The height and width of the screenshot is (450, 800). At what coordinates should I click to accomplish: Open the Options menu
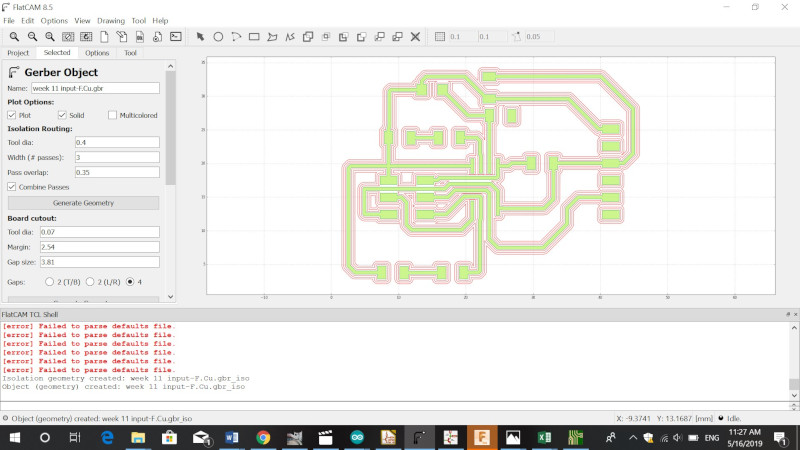coord(54,21)
